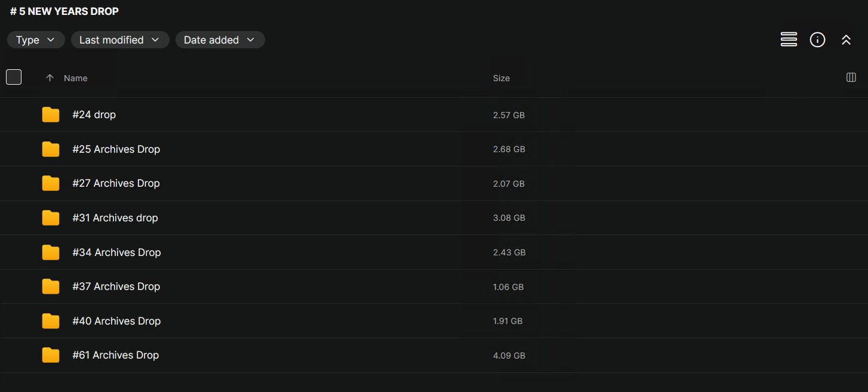
Task: Open the Last modified filter dropdown
Action: pos(120,40)
